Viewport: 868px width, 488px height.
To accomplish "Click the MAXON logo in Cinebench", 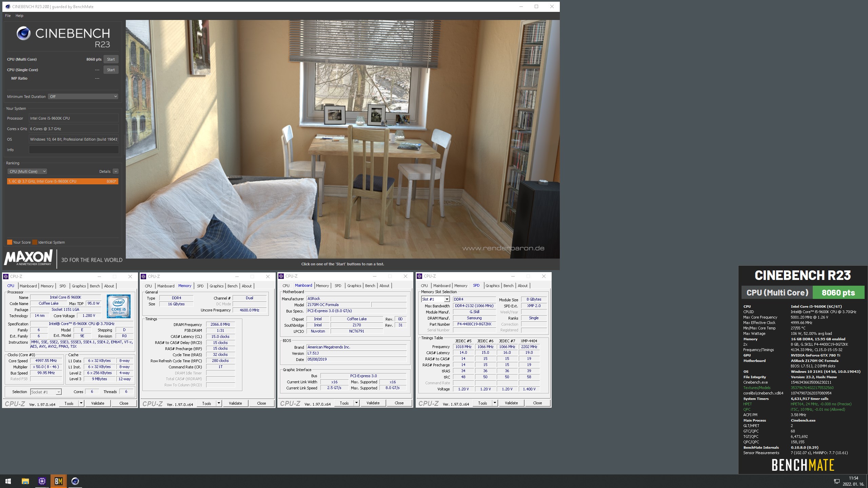I will tap(28, 258).
